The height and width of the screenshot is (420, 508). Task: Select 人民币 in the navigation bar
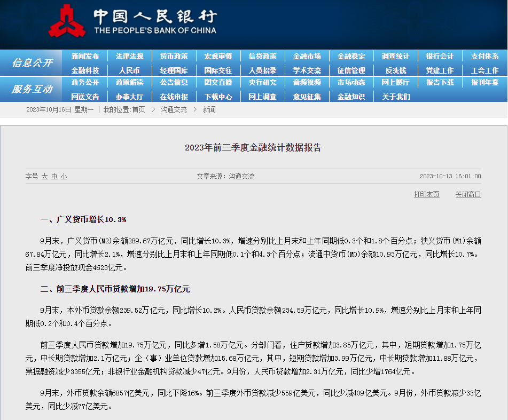(x=129, y=70)
